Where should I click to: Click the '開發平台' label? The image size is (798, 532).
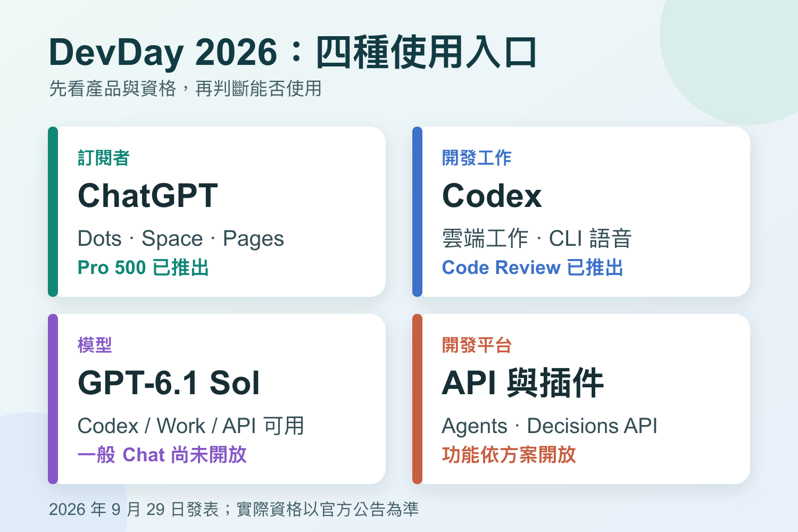pyautogui.click(x=477, y=345)
